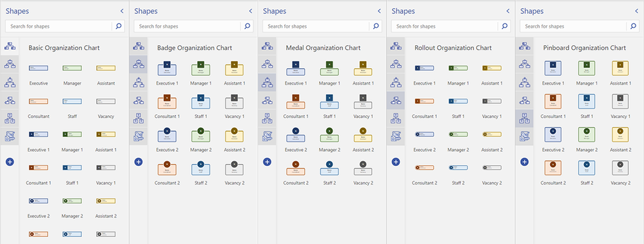The height and width of the screenshot is (244, 644).
Task: Click the magnifier search icon in Basic pane
Action: tap(119, 26)
